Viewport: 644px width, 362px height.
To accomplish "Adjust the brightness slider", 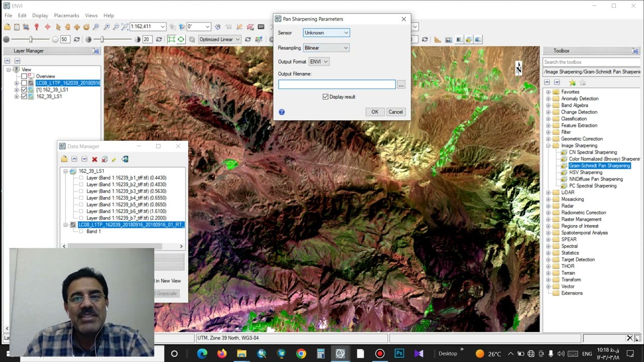I will 31,39.
